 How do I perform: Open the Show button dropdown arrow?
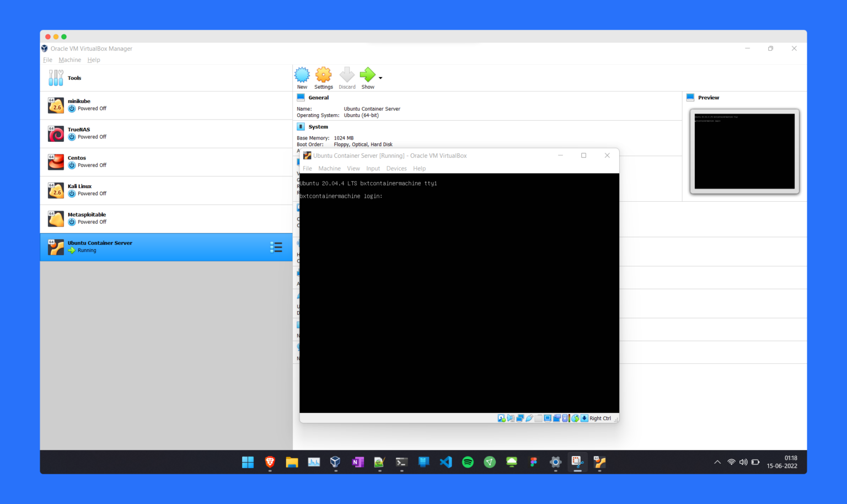point(379,77)
